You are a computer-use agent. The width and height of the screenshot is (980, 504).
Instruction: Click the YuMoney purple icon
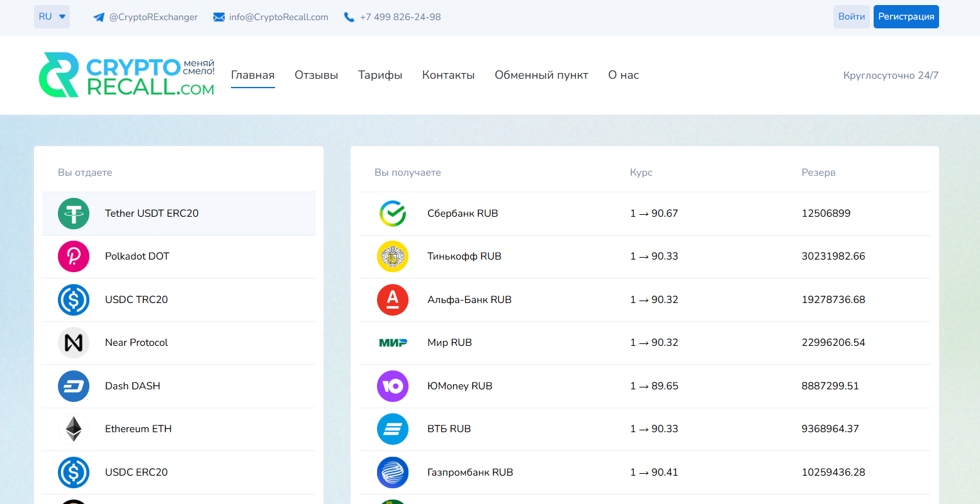393,386
